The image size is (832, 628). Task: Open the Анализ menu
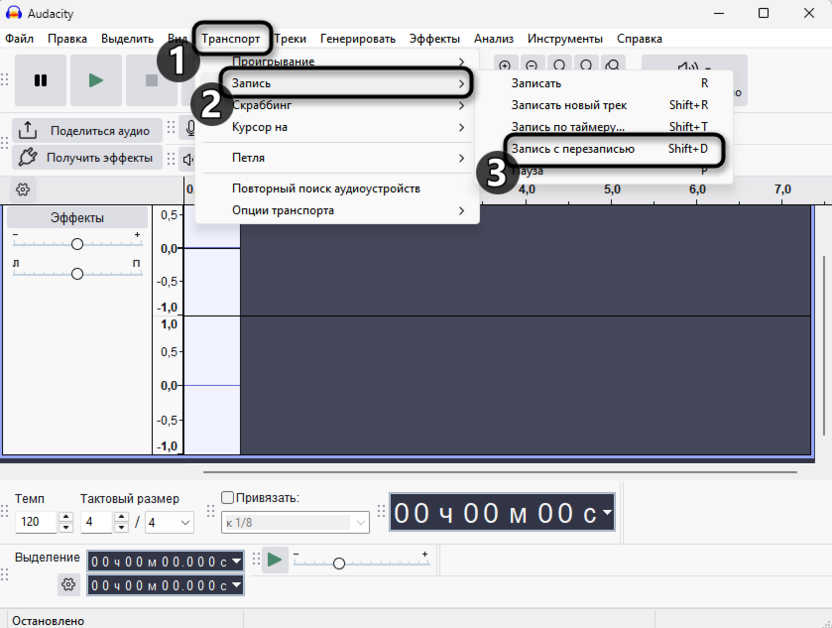[x=493, y=39]
